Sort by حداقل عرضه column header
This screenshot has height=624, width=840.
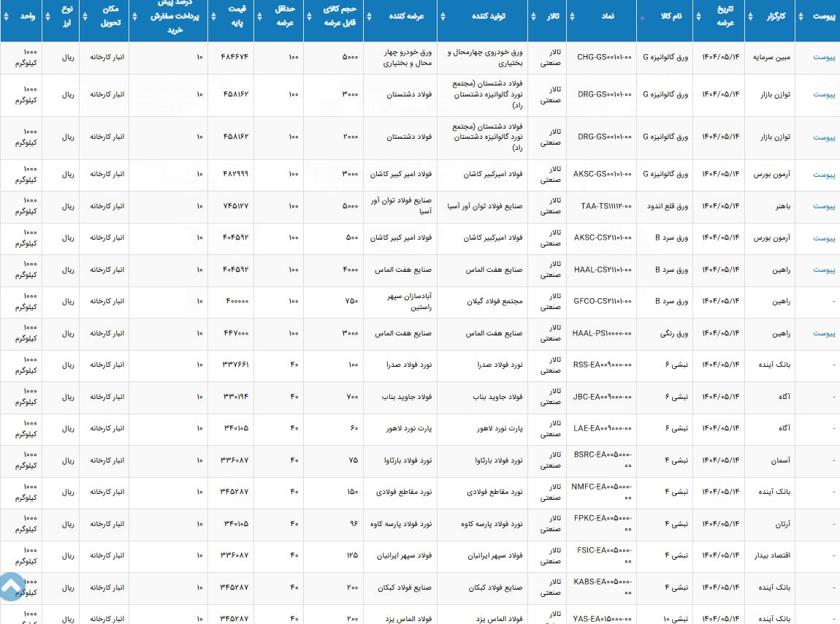pos(281,16)
